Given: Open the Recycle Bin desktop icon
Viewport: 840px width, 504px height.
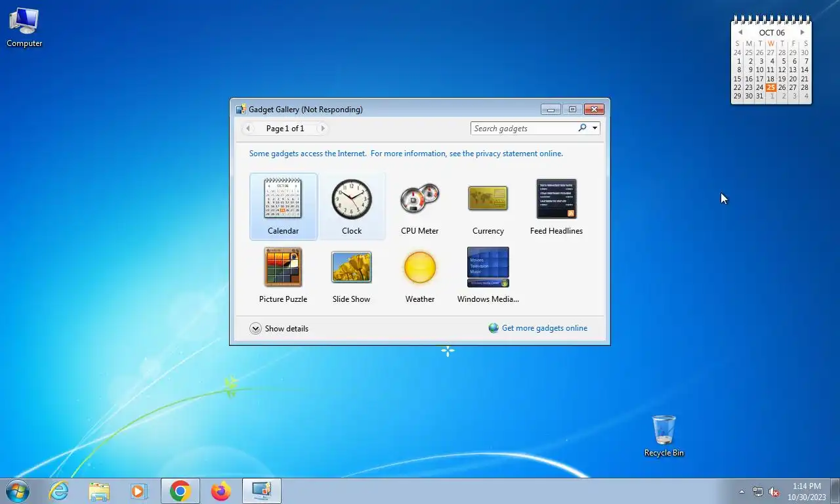Looking at the screenshot, I should [664, 436].
